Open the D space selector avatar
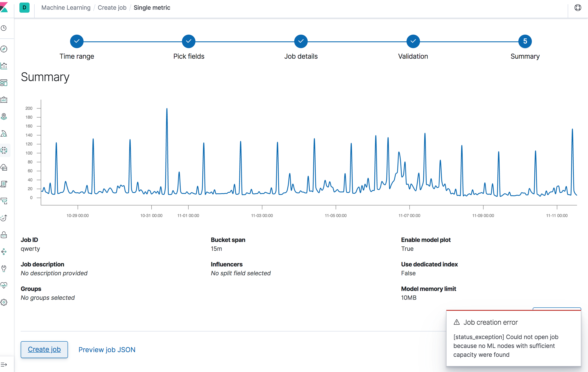This screenshot has width=588, height=372. point(24,8)
